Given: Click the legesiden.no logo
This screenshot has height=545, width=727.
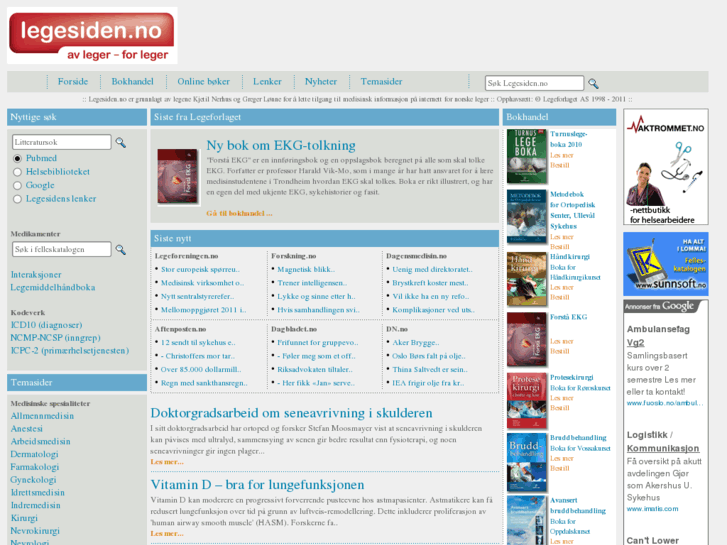Looking at the screenshot, I should coord(92,36).
